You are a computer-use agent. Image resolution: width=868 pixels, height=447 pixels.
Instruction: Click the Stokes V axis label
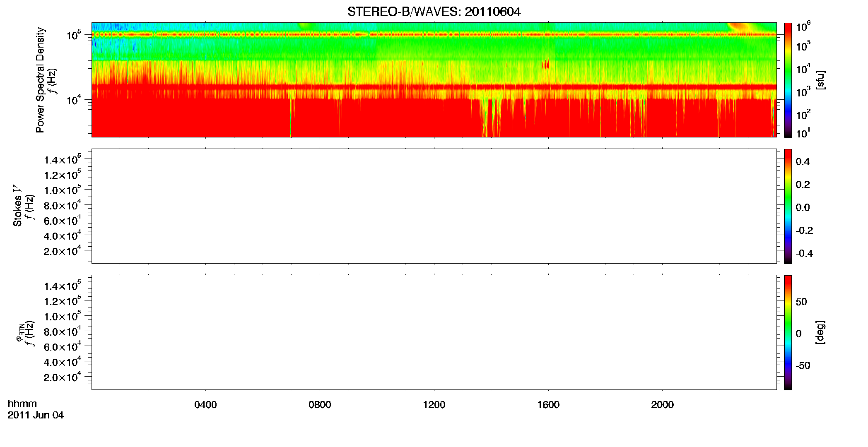tap(18, 206)
